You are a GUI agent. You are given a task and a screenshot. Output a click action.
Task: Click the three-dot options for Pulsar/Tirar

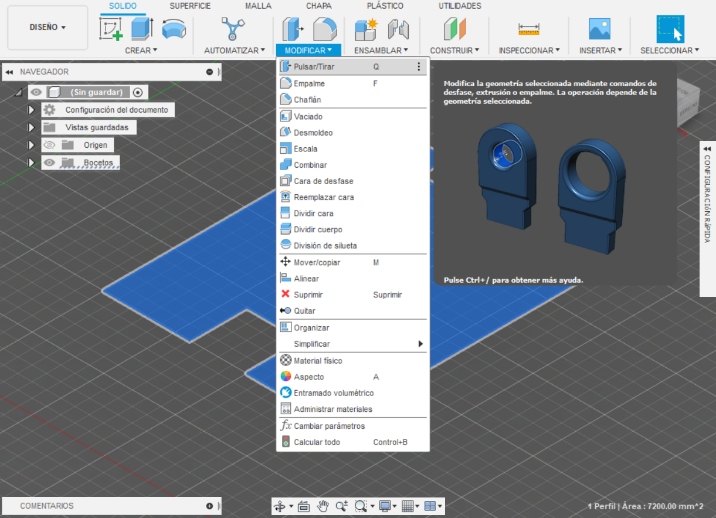click(419, 67)
